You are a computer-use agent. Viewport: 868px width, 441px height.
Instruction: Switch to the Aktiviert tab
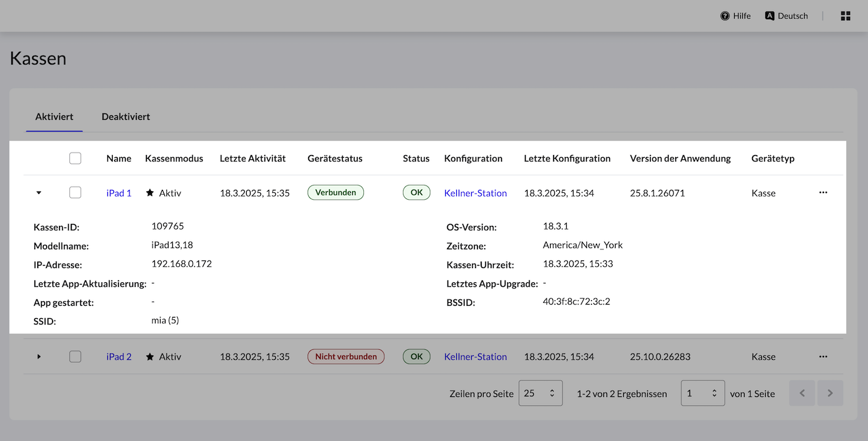pos(55,117)
